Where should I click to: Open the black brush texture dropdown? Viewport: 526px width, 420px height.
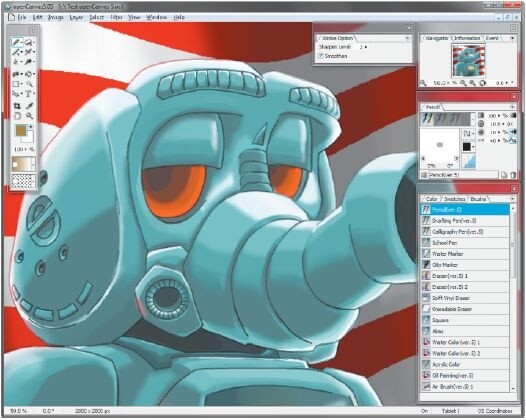[469, 147]
